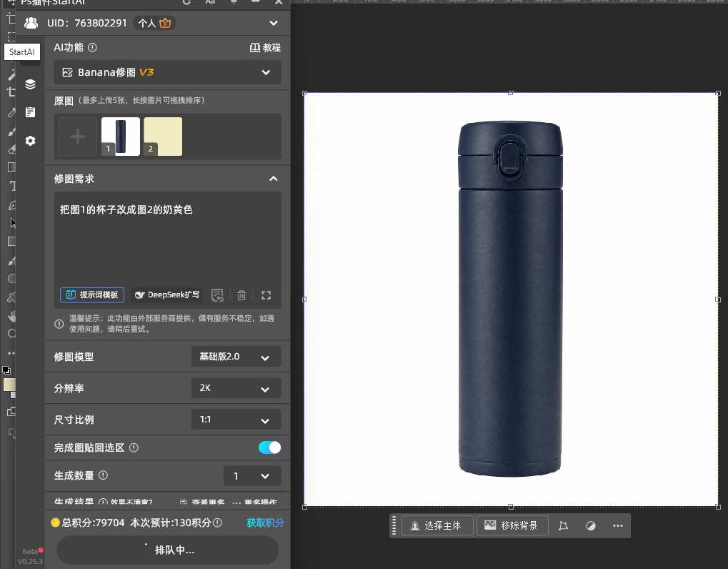Click the half-circle adjustment icon in taskbar
Screen dimensions: 728x569
click(591, 526)
